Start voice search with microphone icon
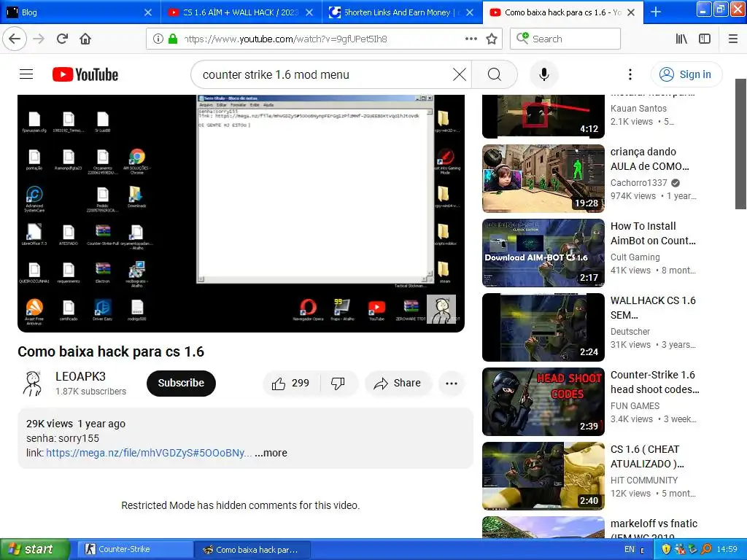Image resolution: width=747 pixels, height=560 pixels. 544,74
